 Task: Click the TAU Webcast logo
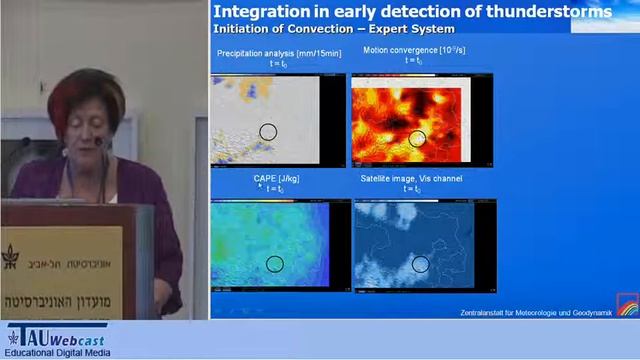[x=57, y=340]
